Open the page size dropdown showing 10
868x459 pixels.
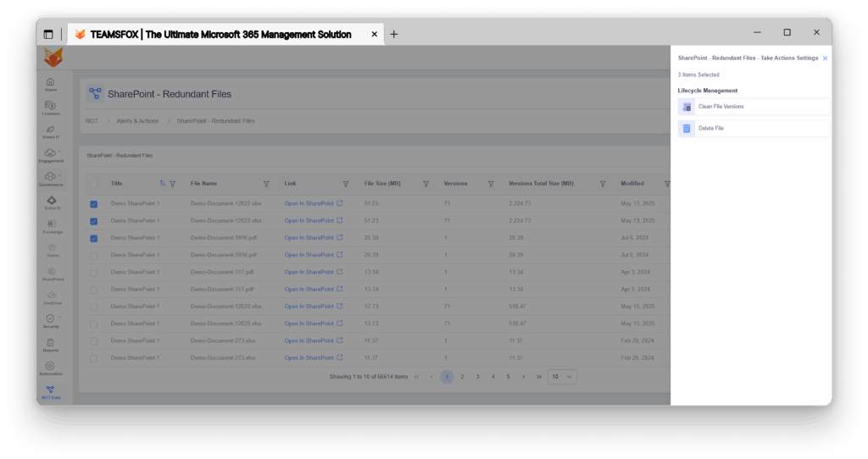pyautogui.click(x=562, y=377)
